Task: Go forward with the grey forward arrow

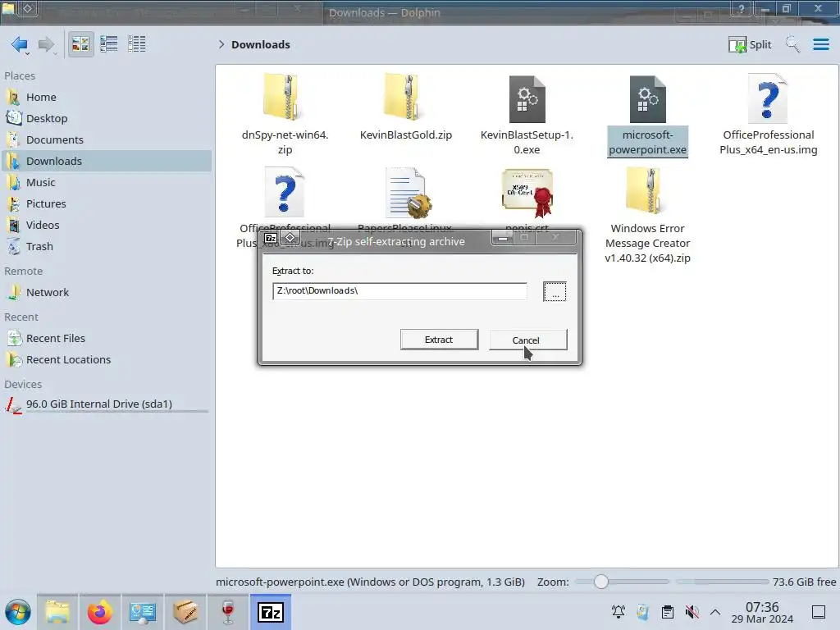Action: [x=47, y=44]
